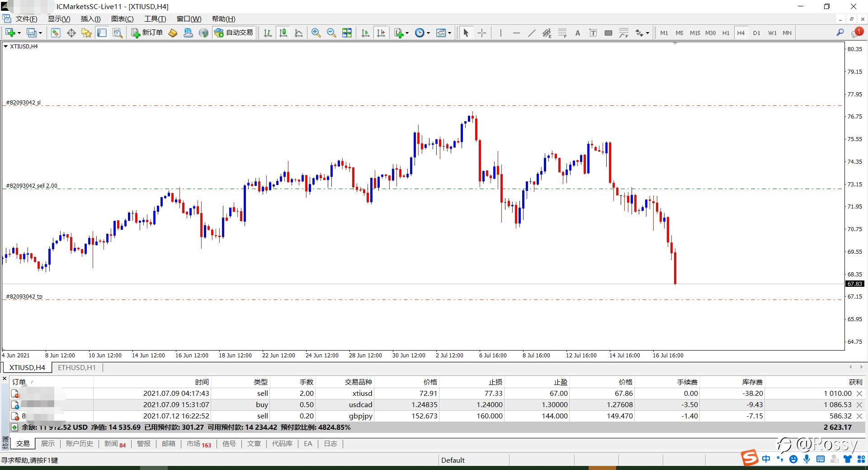The height and width of the screenshot is (470, 868).
Task: Select the equidistant channel tool
Action: click(x=547, y=33)
